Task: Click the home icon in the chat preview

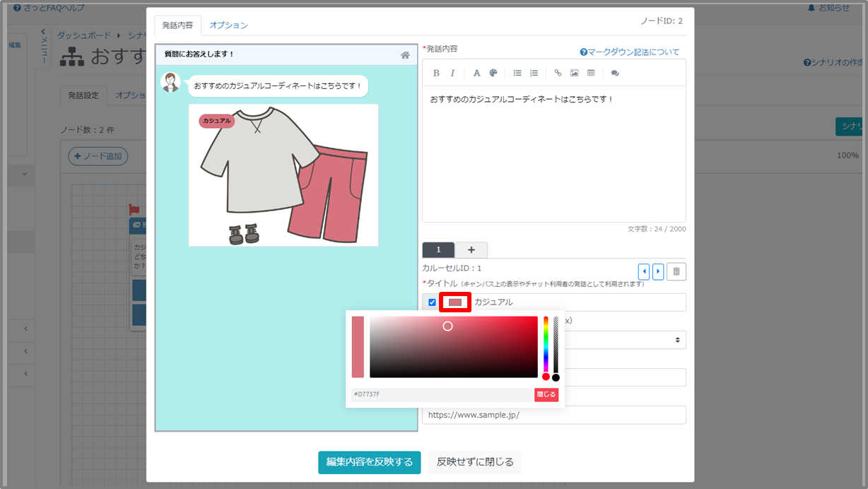Action: pos(405,55)
